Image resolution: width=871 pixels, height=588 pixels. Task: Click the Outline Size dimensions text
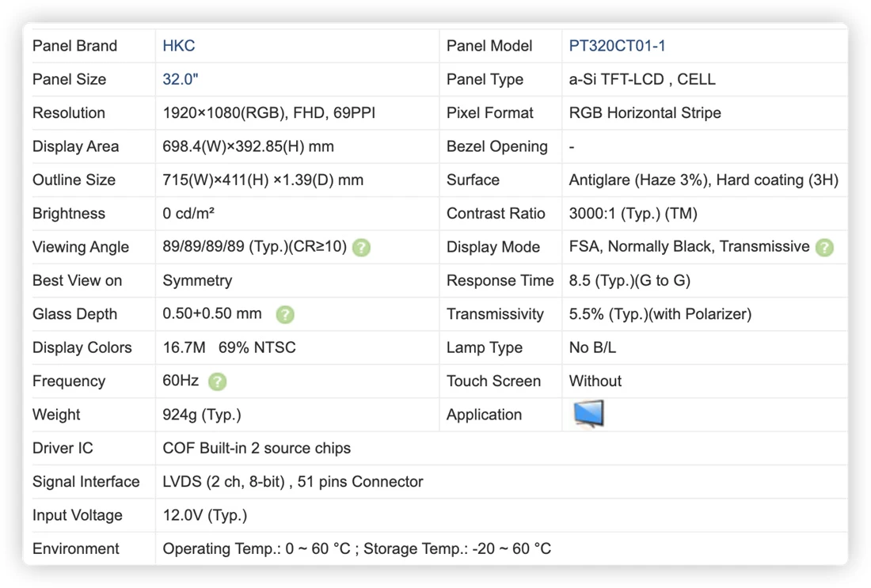click(263, 180)
